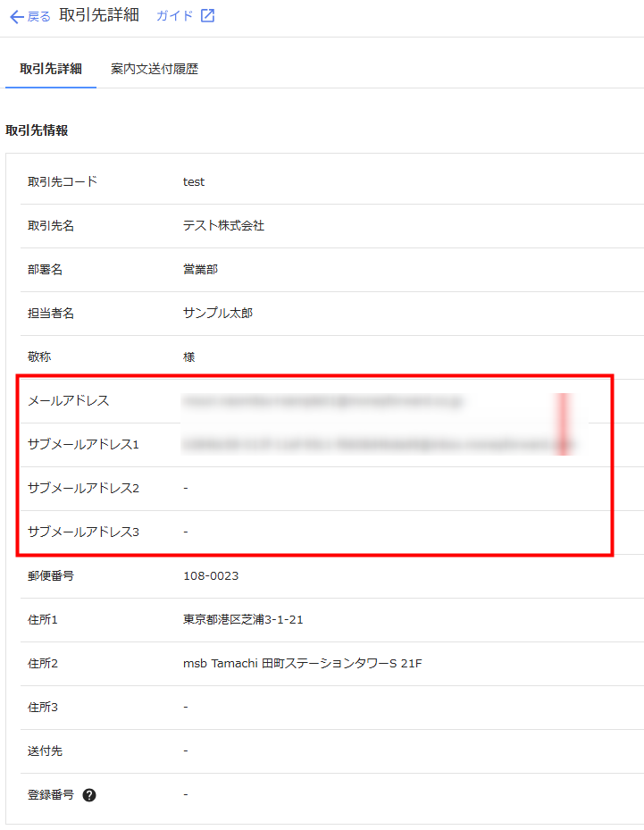
Task: Open the ガイド link
Action: (x=174, y=16)
